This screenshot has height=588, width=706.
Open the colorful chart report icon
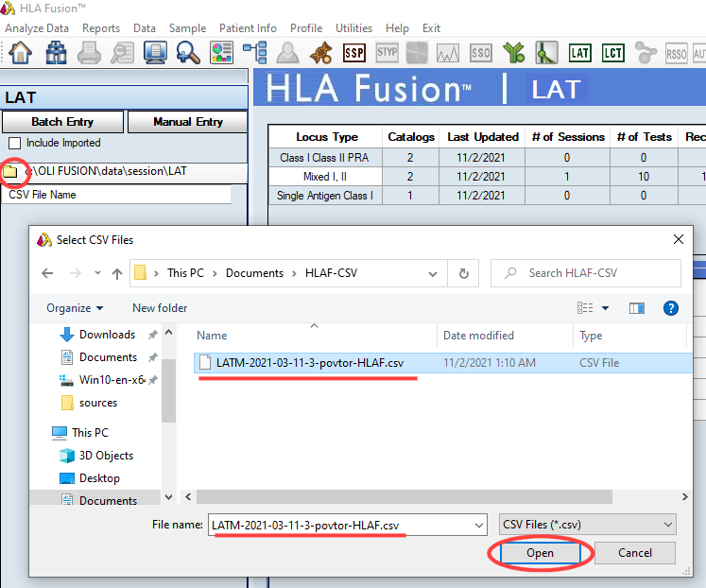pyautogui.click(x=221, y=53)
